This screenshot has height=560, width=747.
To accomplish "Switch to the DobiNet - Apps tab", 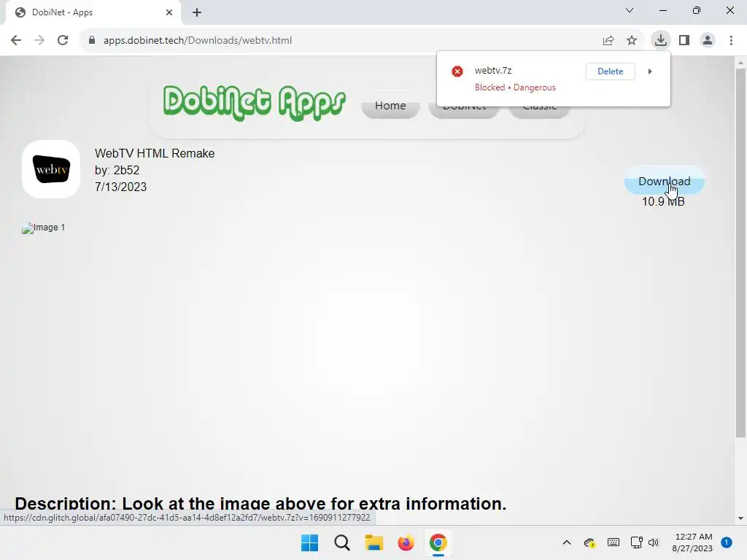I will coord(93,12).
